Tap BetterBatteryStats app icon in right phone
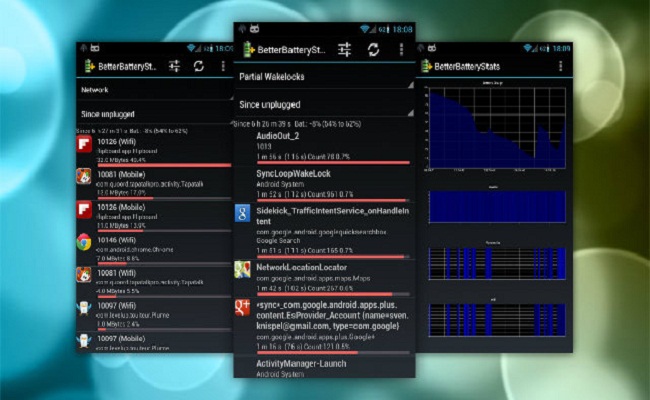Image resolution: width=650 pixels, height=400 pixels. pyautogui.click(x=426, y=66)
